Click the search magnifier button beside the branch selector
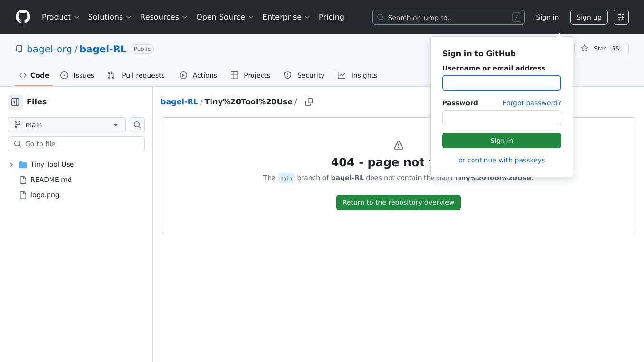 tap(137, 125)
